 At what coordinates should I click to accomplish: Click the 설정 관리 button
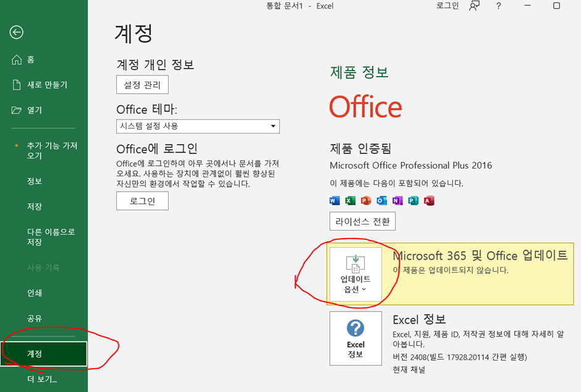[x=142, y=85]
